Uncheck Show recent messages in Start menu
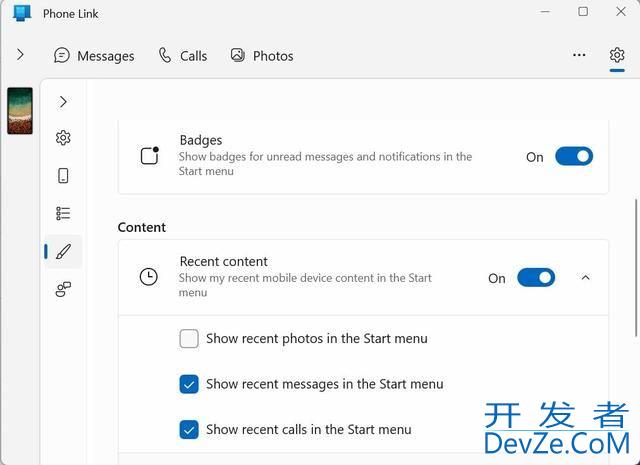 click(189, 384)
